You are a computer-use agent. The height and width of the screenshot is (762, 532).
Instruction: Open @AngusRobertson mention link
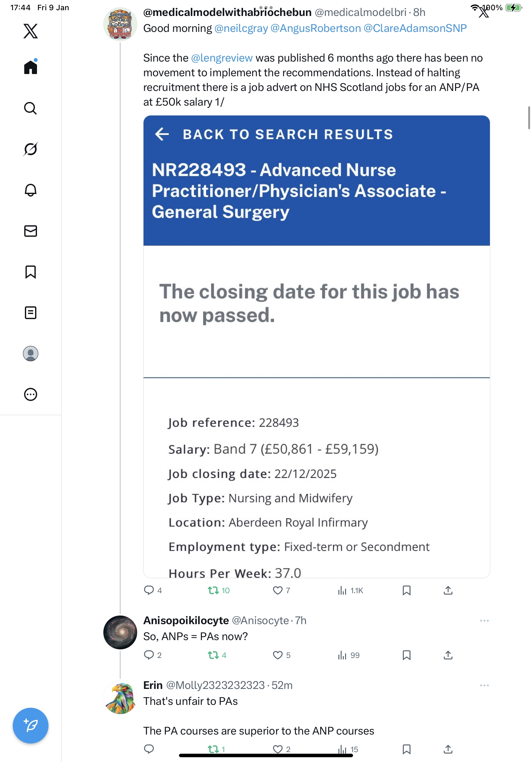coord(315,28)
